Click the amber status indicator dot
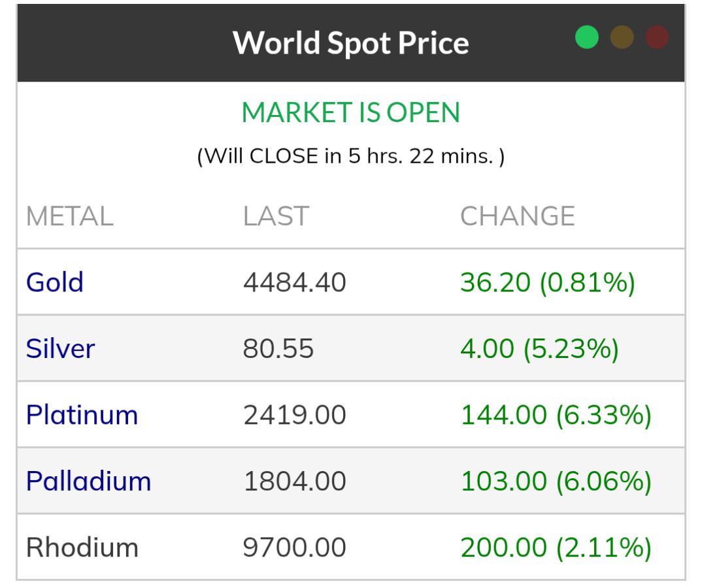Image resolution: width=702 pixels, height=588 pixels. click(x=622, y=37)
